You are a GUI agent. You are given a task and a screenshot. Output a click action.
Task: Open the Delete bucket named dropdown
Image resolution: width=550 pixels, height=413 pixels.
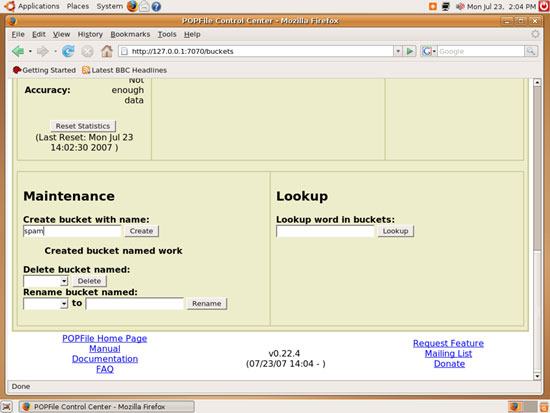pyautogui.click(x=45, y=281)
